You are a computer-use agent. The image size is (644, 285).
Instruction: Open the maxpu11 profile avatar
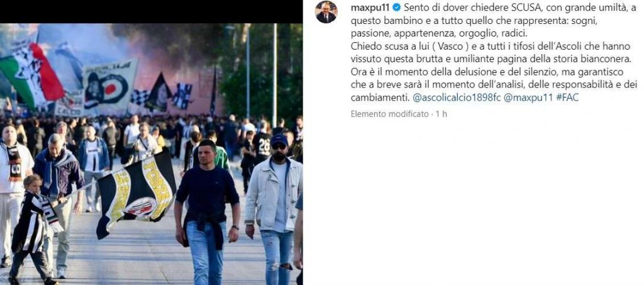click(326, 12)
